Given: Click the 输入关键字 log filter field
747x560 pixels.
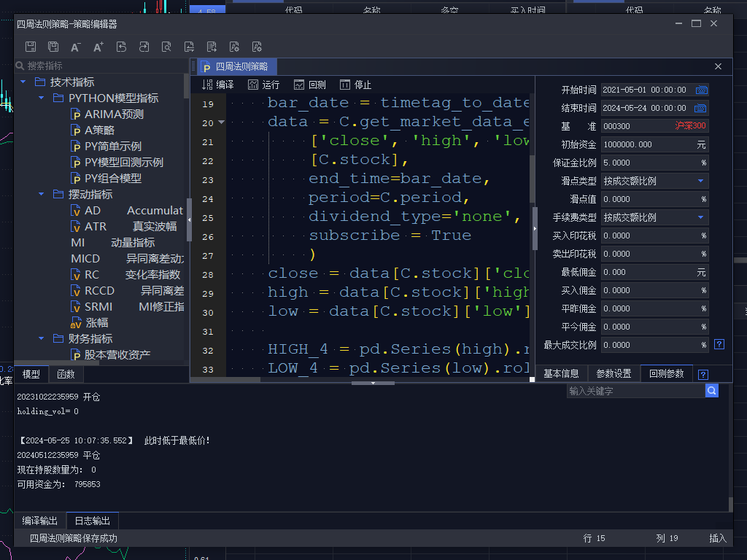Looking at the screenshot, I should pyautogui.click(x=636, y=391).
